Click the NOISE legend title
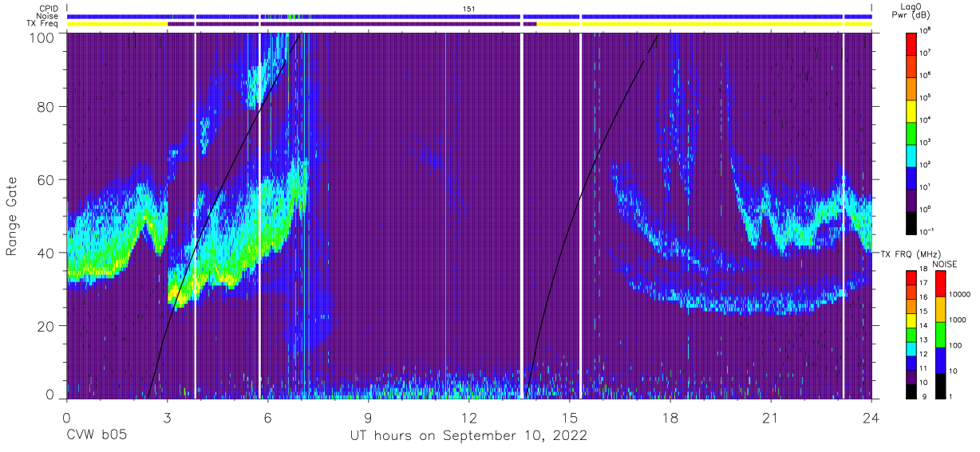Screen dimensions: 980x452 946,262
